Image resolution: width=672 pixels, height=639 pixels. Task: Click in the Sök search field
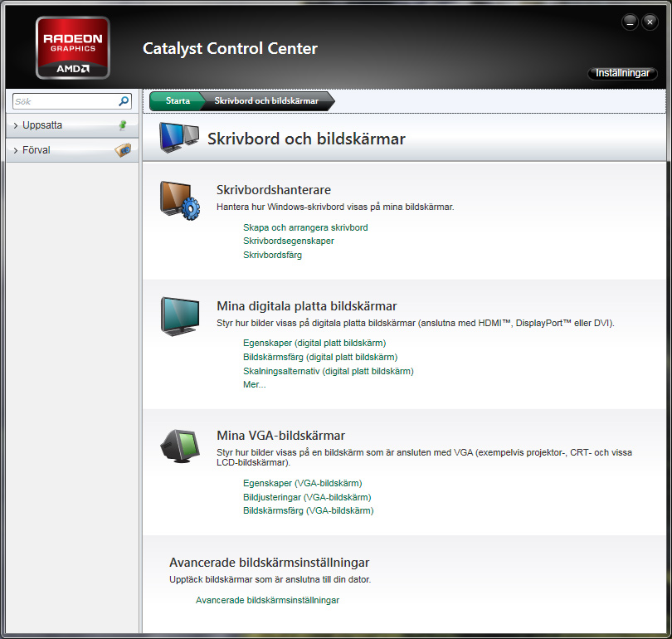click(x=65, y=101)
